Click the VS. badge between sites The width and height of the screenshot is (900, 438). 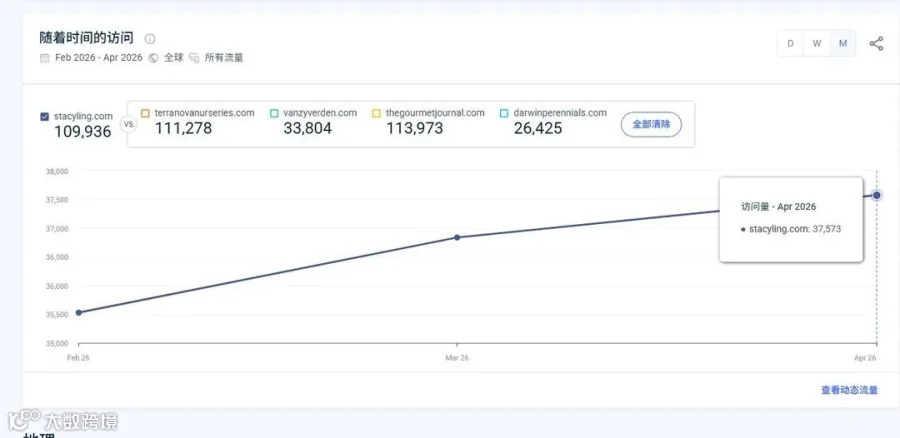point(128,123)
